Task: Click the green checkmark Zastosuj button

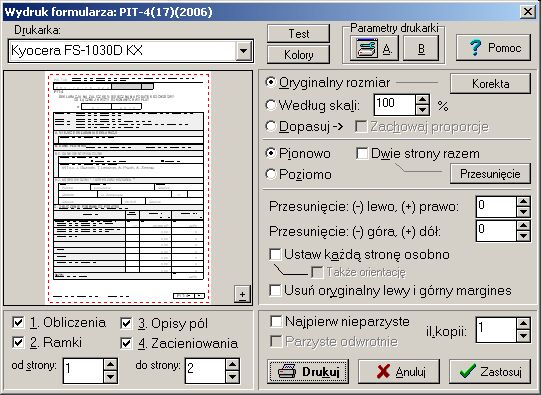Action: click(490, 371)
